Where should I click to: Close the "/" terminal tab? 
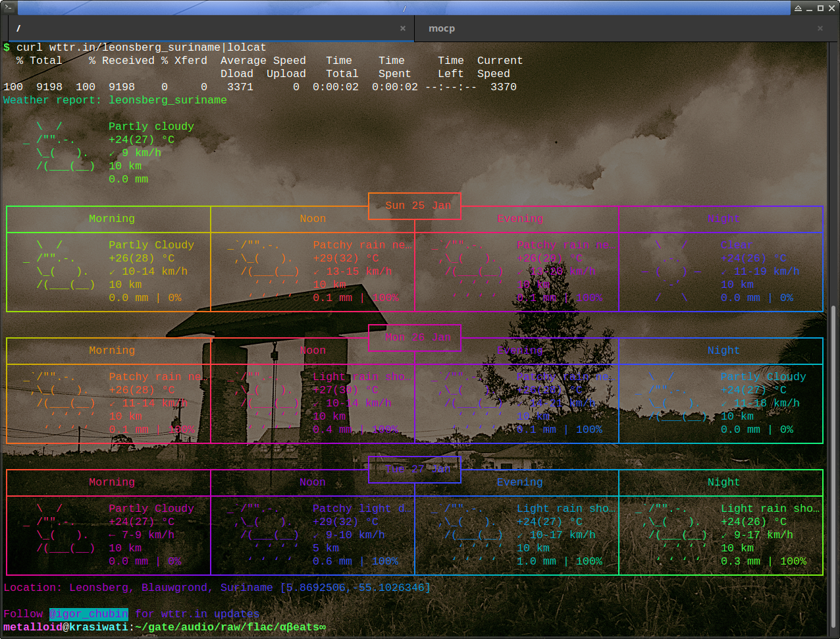(x=403, y=28)
